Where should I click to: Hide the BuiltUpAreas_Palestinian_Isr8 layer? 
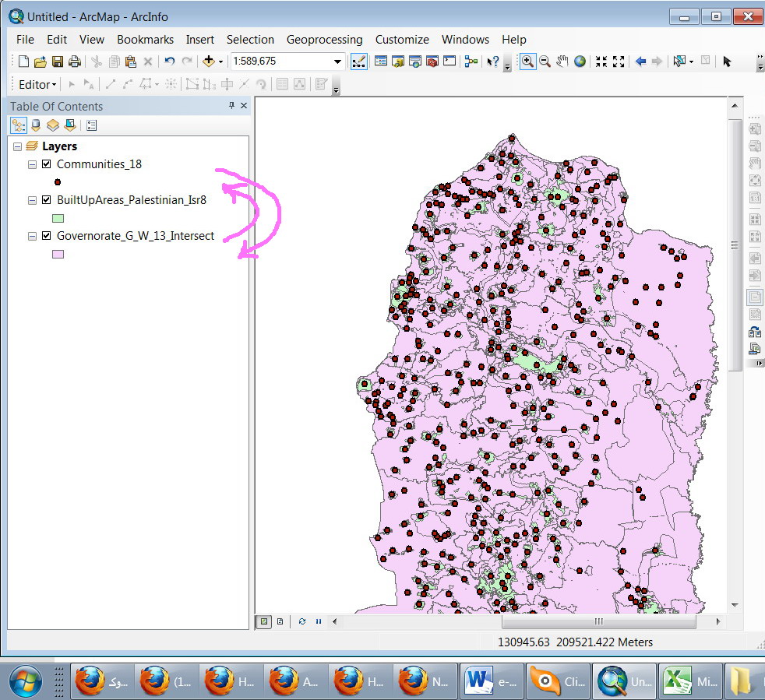46,200
